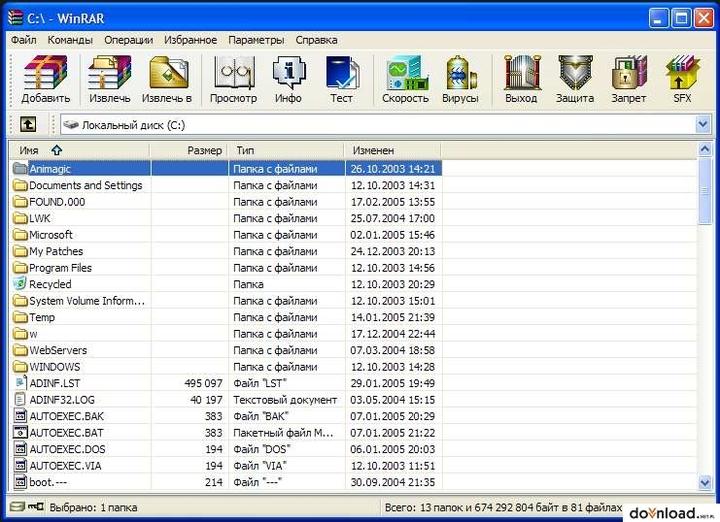
Task: Click the Просмотр (View) toolbar icon
Action: click(x=233, y=78)
